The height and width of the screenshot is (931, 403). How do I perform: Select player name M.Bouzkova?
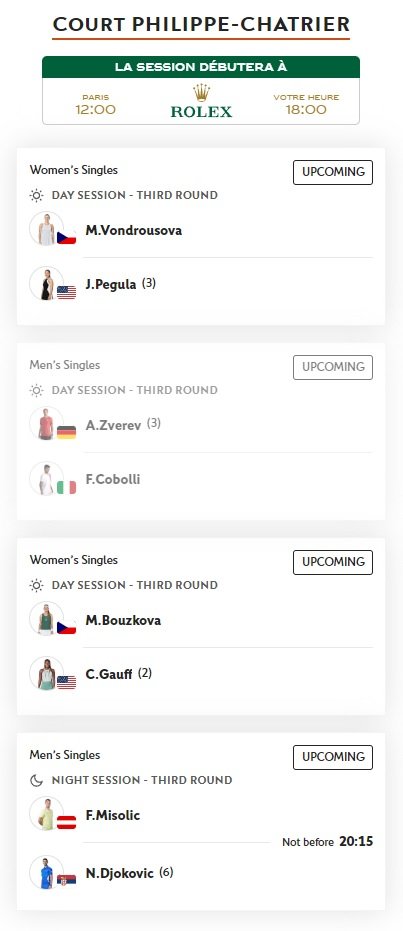(x=123, y=620)
